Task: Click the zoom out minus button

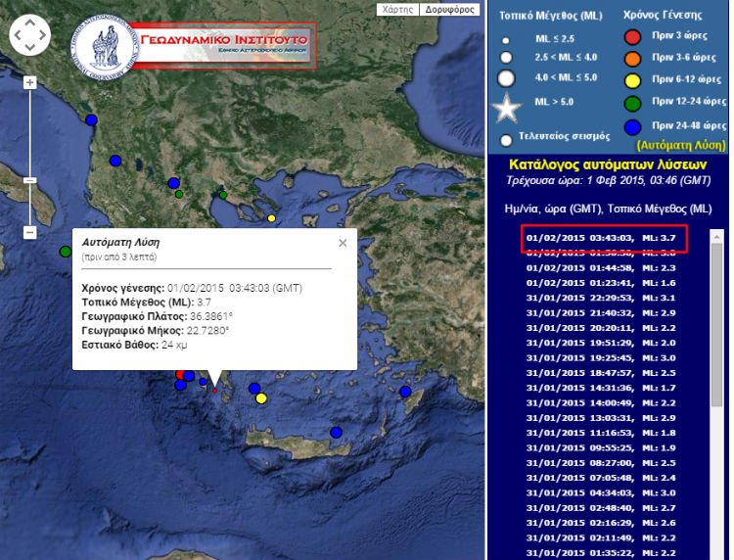Action: point(29,232)
